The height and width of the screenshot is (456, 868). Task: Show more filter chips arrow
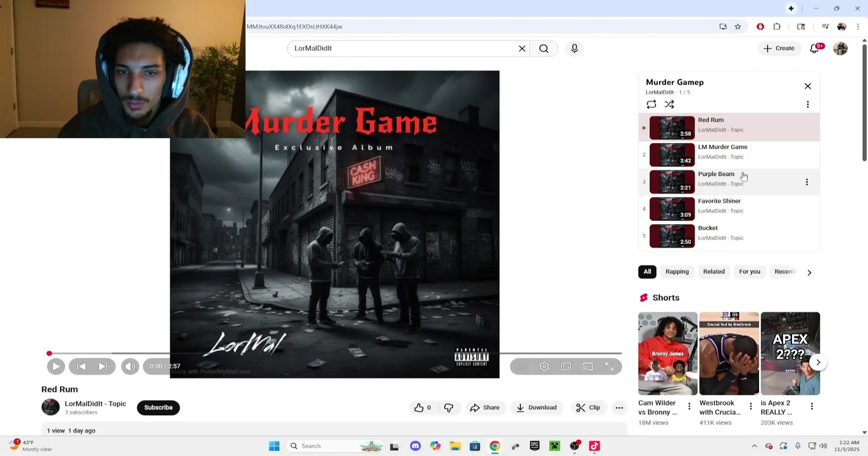pyautogui.click(x=809, y=272)
